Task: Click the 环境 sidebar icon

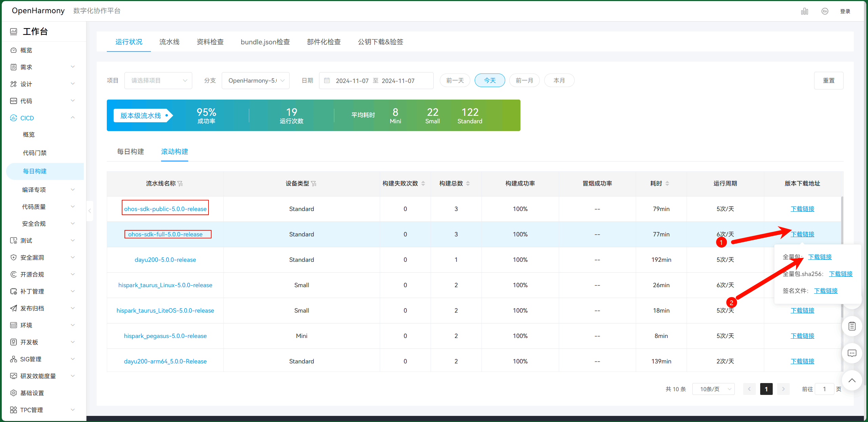Action: click(14, 325)
